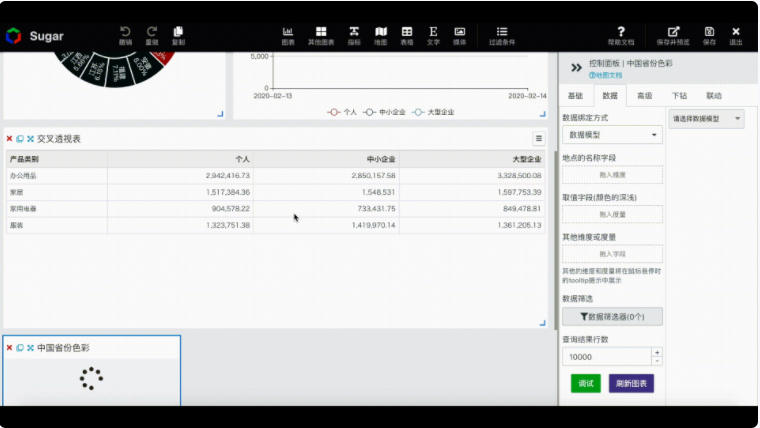This screenshot has height=428, width=760.
Task: Duplicate 中国省份色彩 with copy icon
Action: 20,348
